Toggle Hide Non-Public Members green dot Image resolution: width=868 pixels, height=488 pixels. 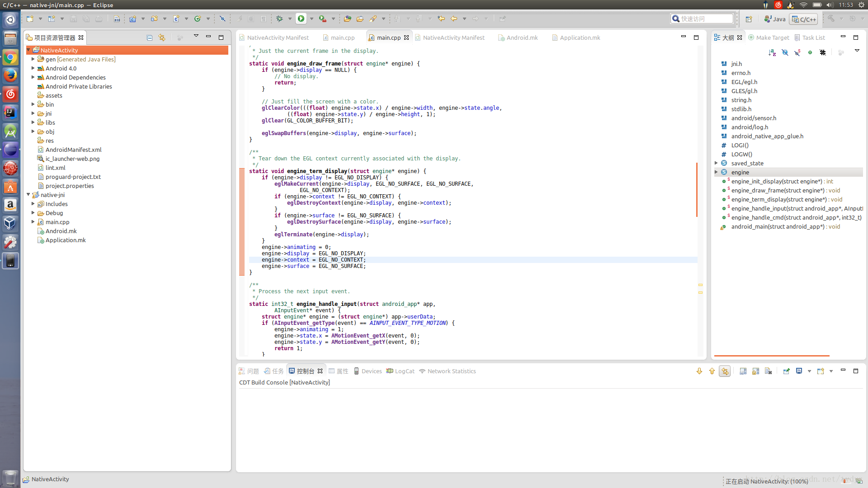pyautogui.click(x=810, y=52)
